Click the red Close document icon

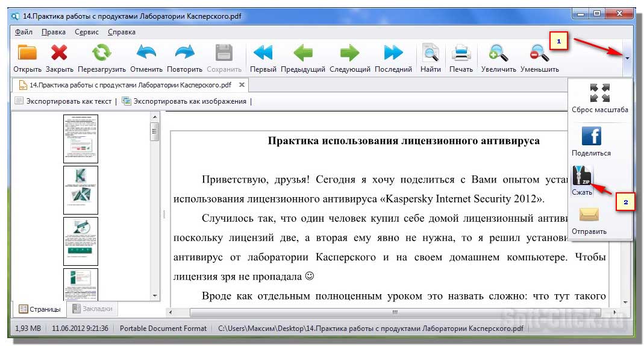[59, 53]
